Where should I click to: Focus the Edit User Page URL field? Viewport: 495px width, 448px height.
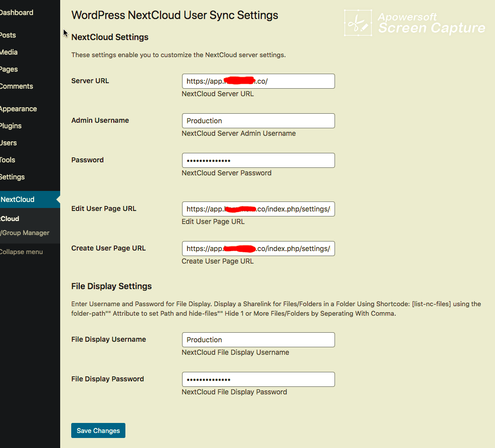[x=258, y=209]
